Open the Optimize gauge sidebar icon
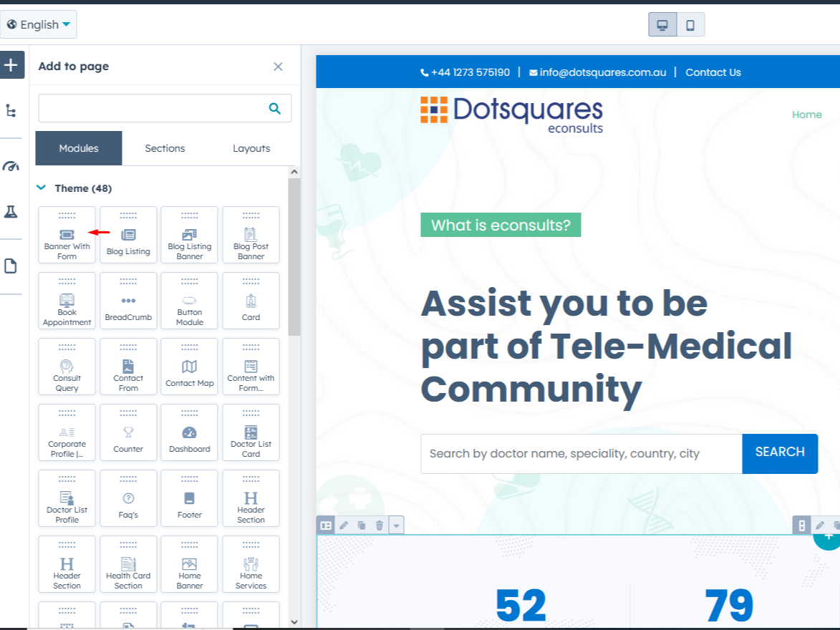Screen dimensions: 840x630 point(11,166)
